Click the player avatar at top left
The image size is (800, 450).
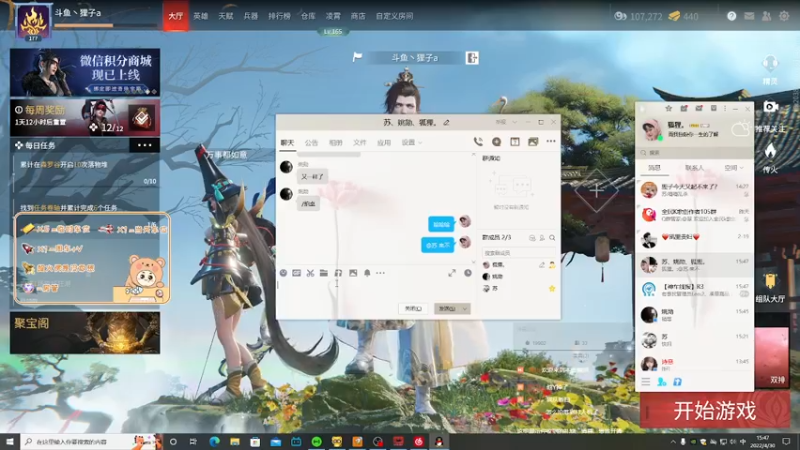(x=33, y=22)
